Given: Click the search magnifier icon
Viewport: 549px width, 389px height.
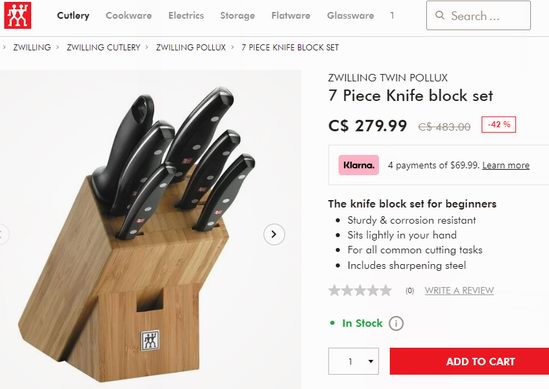Looking at the screenshot, I should [440, 15].
